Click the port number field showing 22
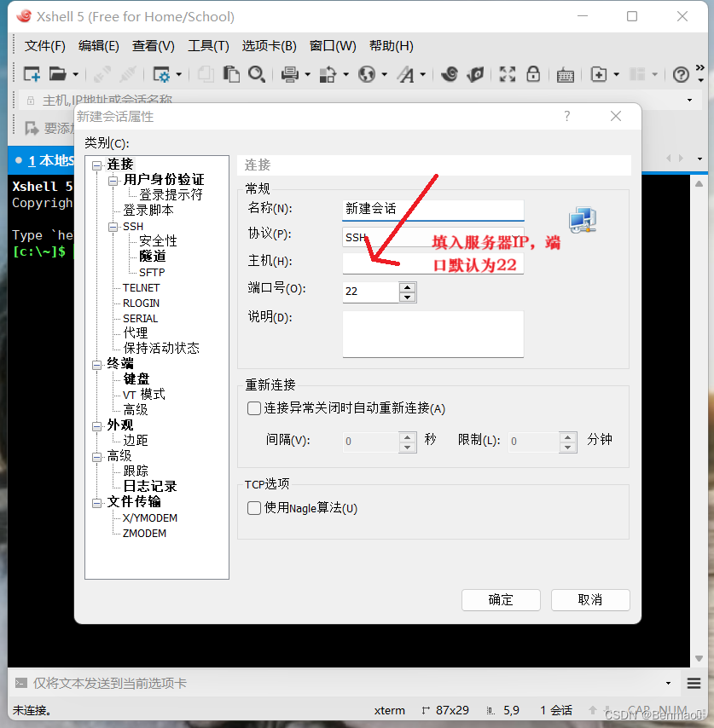 371,292
